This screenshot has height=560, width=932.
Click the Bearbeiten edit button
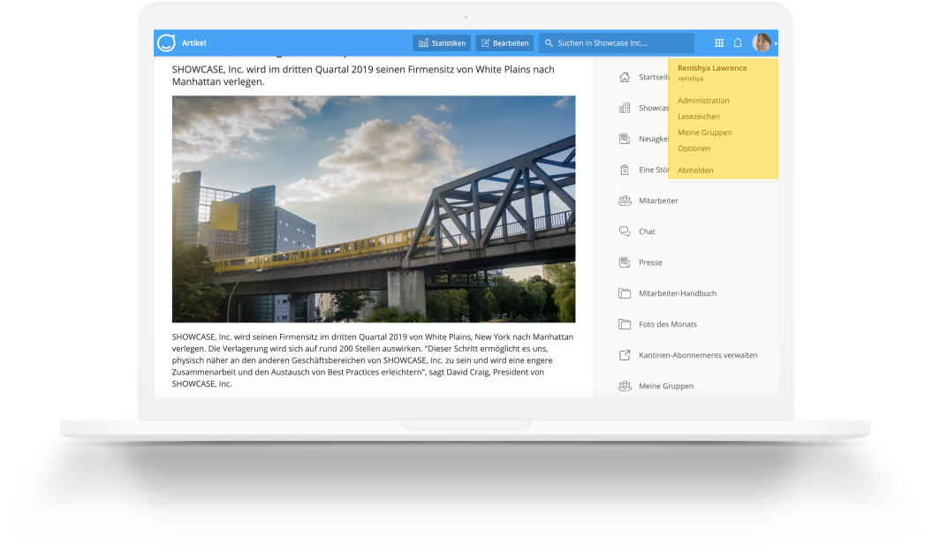click(x=504, y=42)
